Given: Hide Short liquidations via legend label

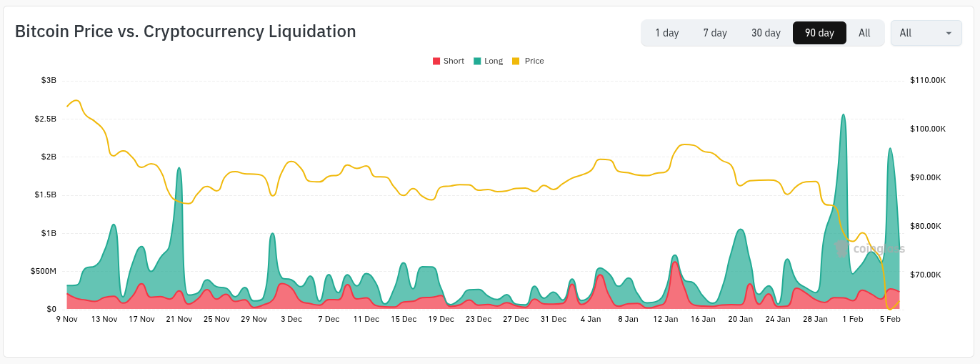Looking at the screenshot, I should [454, 62].
